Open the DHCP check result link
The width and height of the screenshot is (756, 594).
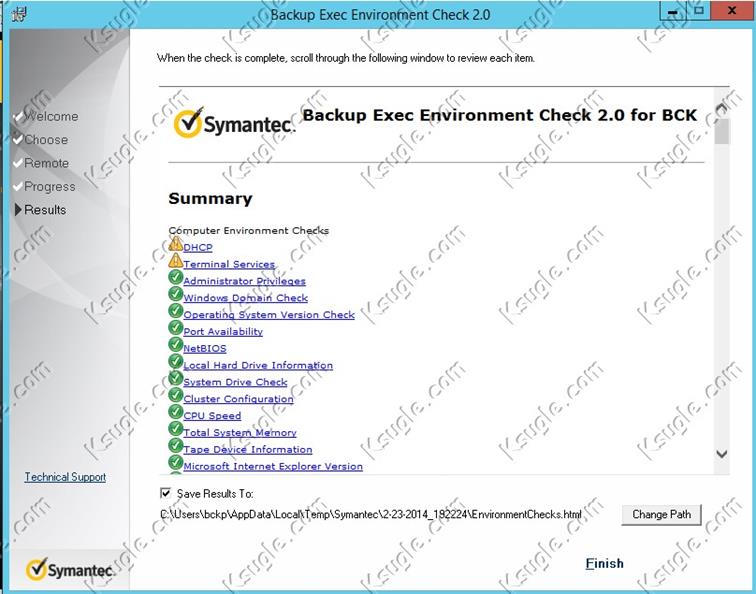[198, 247]
